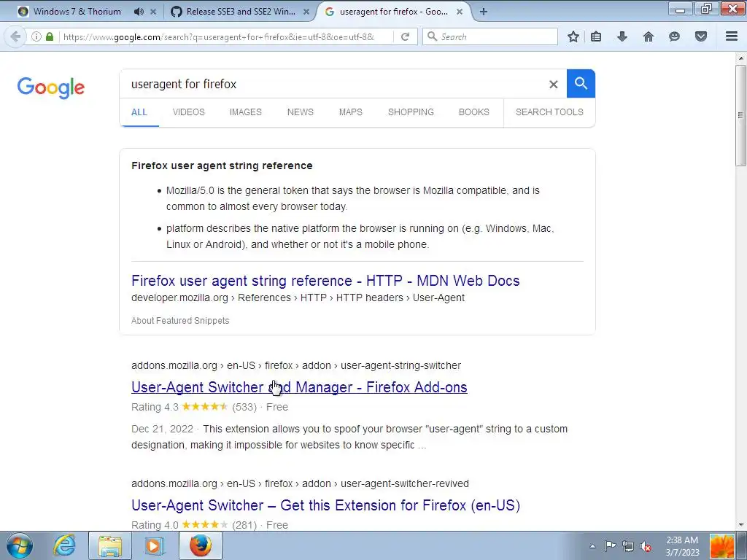
Task: Submit search with blue magnifier button
Action: click(x=581, y=83)
